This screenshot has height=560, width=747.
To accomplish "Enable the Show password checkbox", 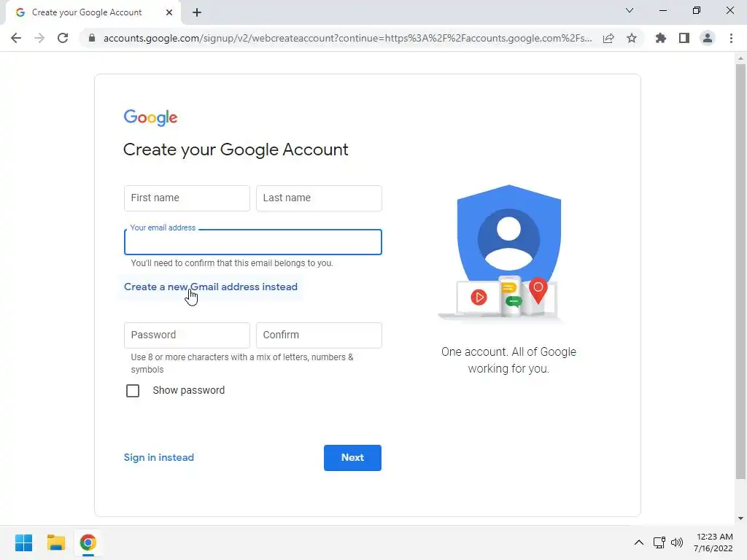I will point(133,391).
